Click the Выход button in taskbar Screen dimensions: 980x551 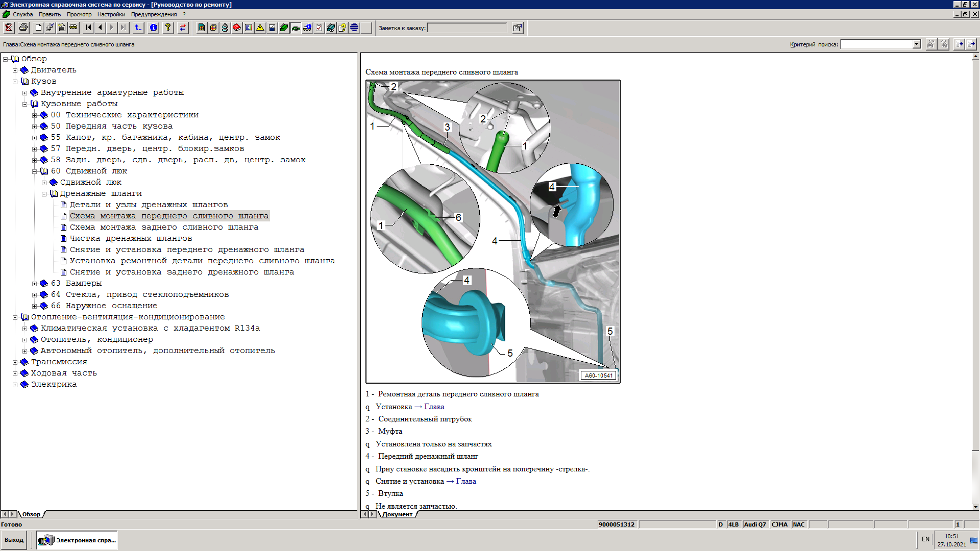14,540
